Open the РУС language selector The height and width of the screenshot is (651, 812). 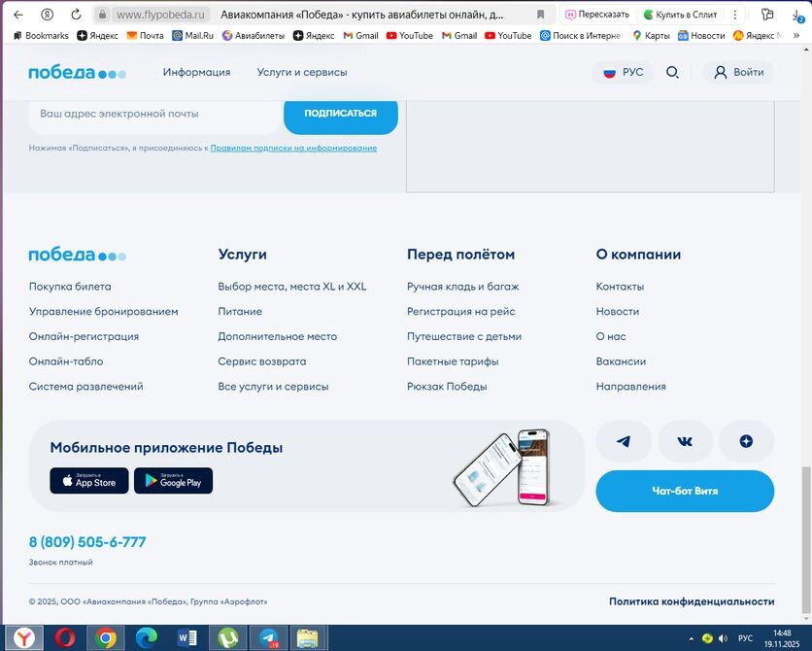623,72
